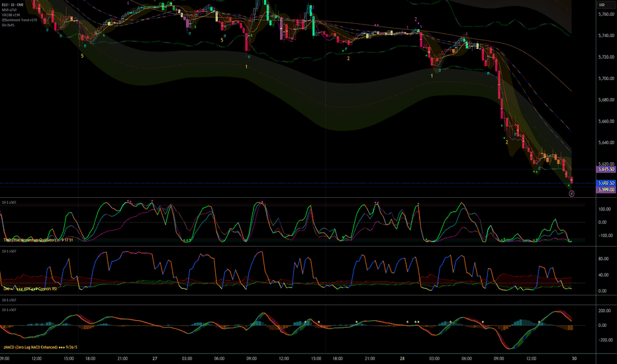Click the zMACD Zero Lag MACD Enhanced label
Screen dimensions: 617x364
coord(40,347)
